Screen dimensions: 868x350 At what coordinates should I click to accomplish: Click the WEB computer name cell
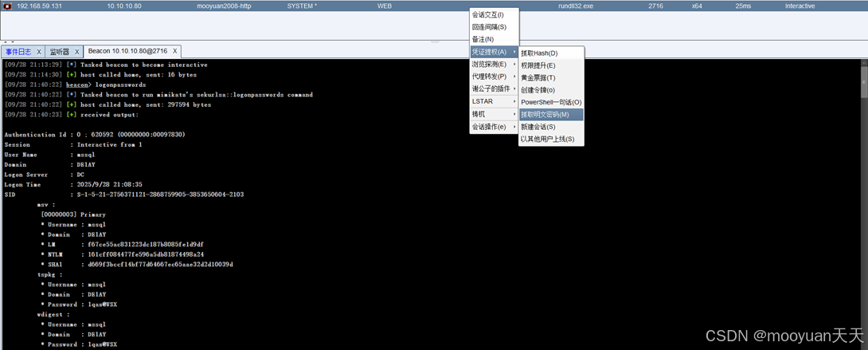click(x=384, y=6)
